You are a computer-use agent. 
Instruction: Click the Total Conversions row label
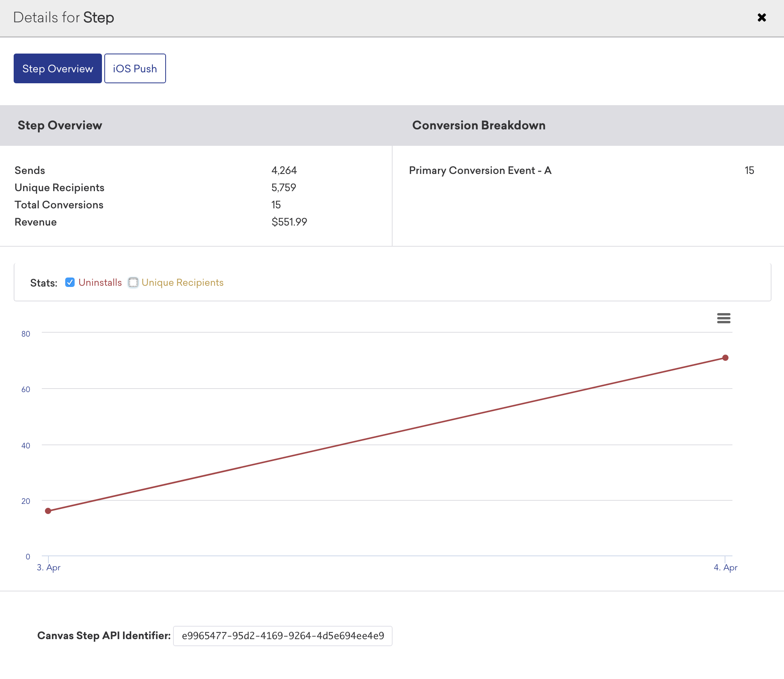pos(59,205)
